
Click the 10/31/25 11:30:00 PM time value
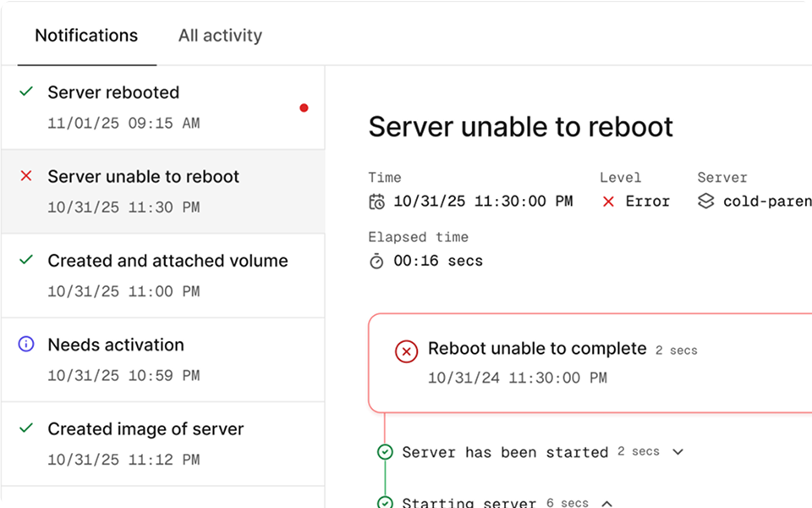point(483,202)
